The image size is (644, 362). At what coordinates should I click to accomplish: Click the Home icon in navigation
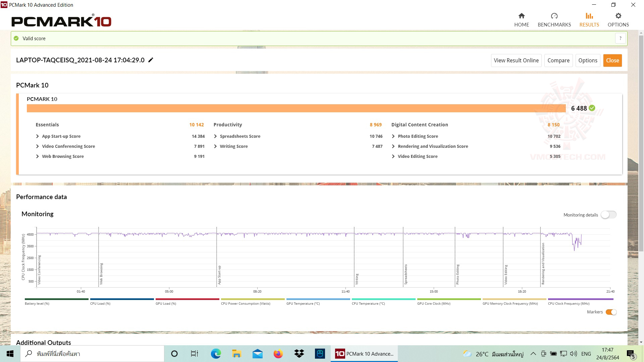pos(521,16)
